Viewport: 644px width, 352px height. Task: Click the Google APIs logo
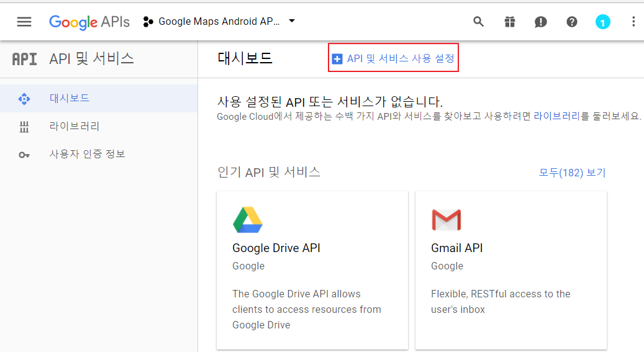tap(89, 22)
